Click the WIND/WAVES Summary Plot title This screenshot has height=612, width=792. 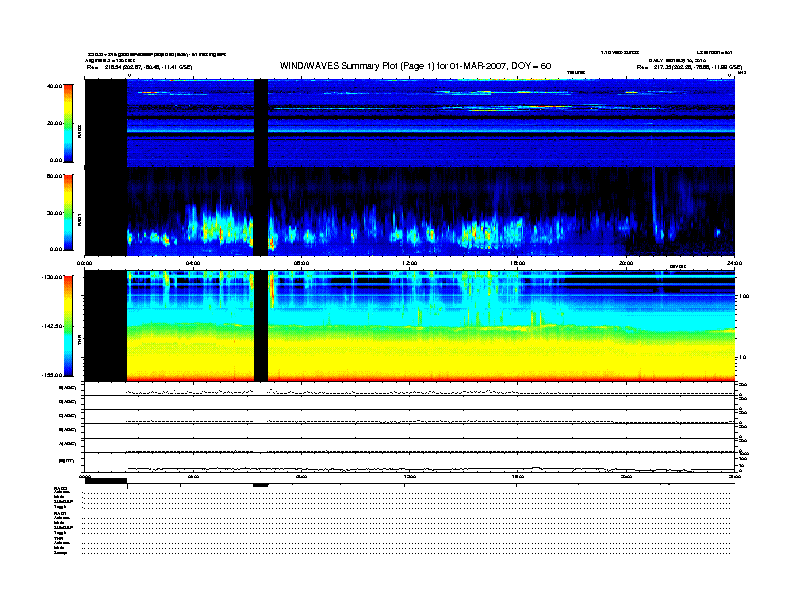click(415, 66)
